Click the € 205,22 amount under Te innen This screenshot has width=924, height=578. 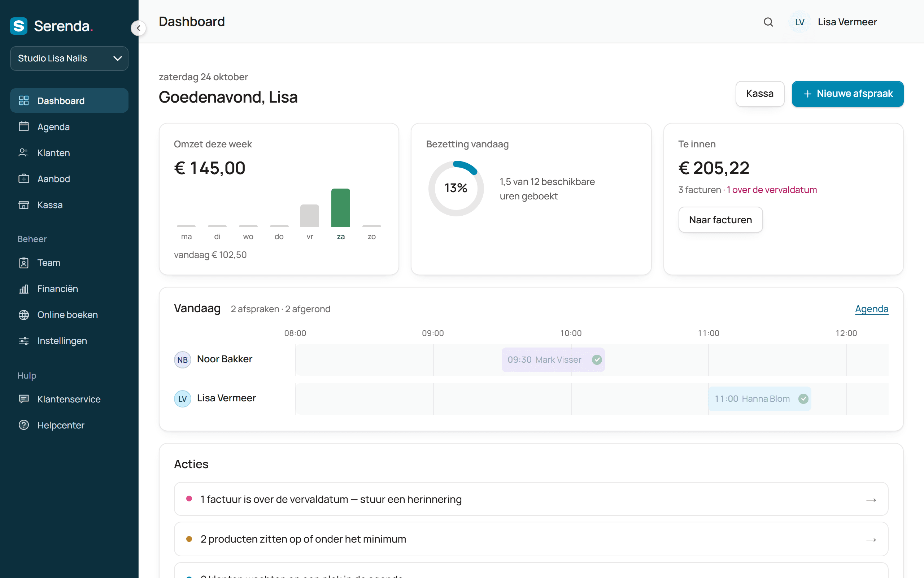[x=714, y=168]
